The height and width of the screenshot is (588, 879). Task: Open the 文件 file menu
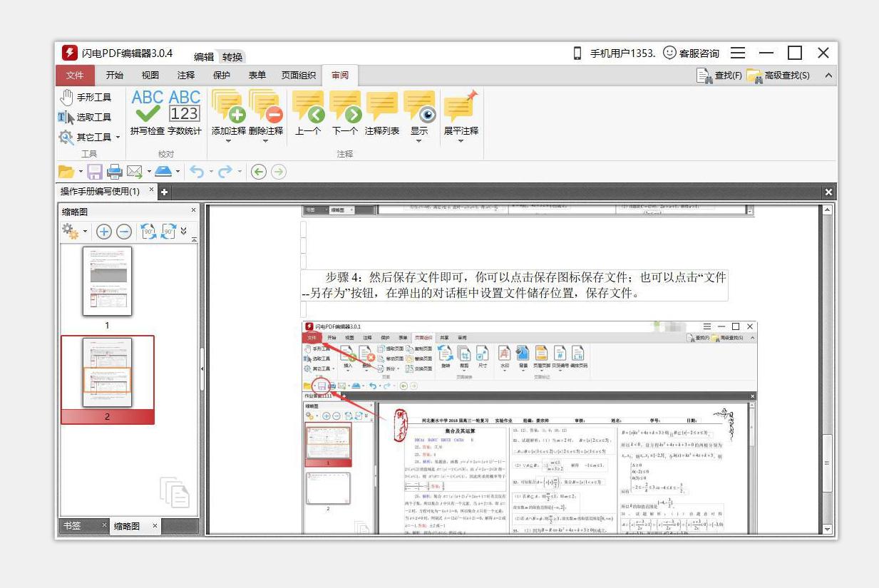click(75, 76)
